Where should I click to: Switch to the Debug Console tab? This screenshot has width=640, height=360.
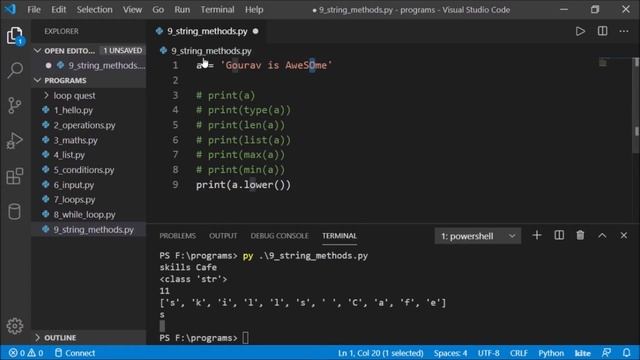click(x=280, y=236)
